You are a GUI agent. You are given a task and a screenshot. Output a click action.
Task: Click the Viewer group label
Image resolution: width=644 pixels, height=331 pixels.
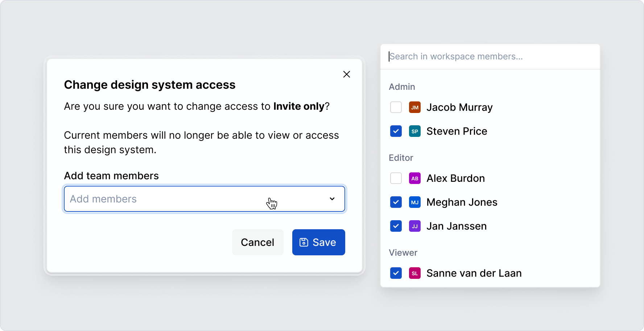click(403, 252)
